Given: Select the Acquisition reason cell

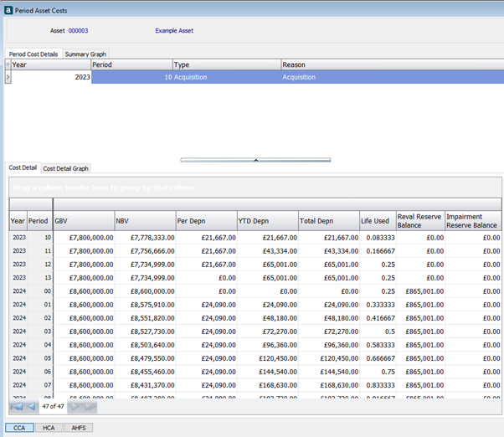Looking at the screenshot, I should point(393,77).
